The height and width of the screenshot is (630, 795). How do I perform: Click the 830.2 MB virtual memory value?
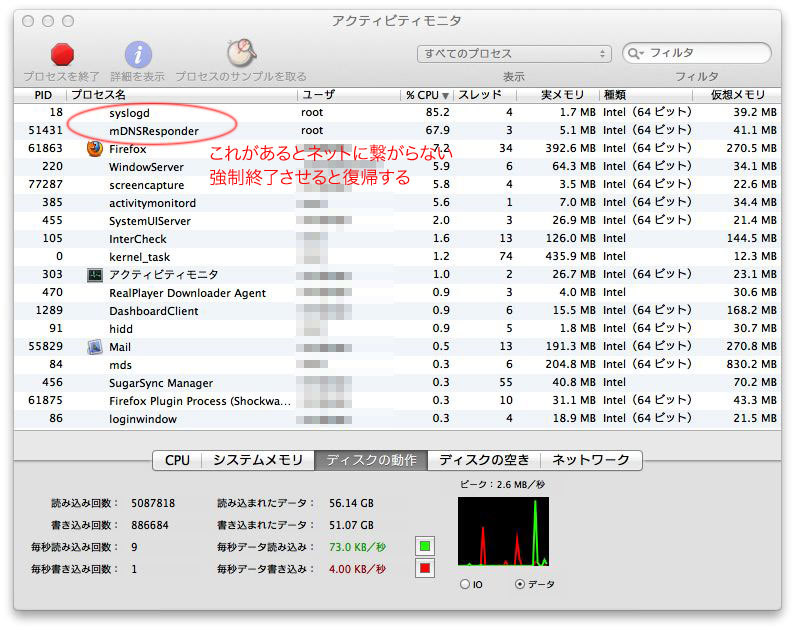click(x=751, y=364)
